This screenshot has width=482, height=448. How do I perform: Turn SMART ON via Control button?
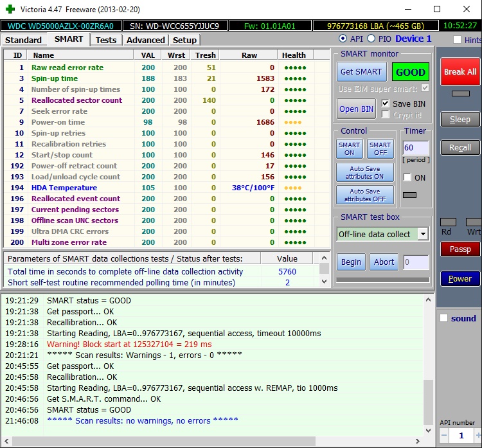click(350, 149)
